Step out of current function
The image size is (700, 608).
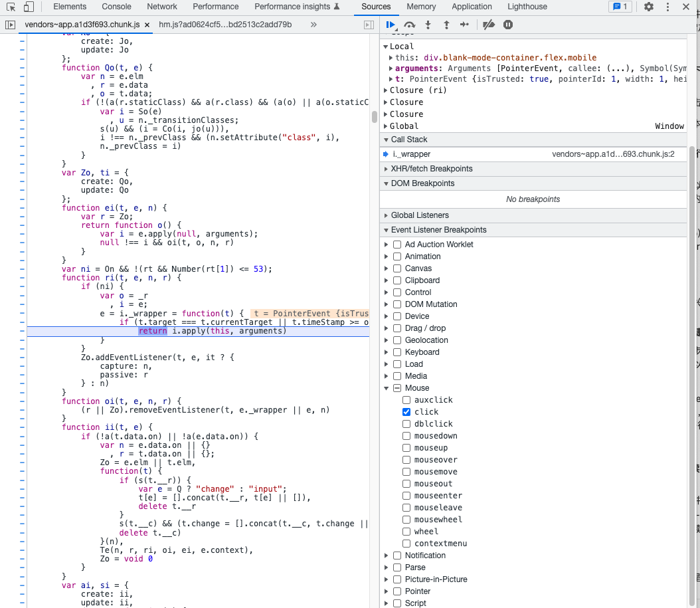point(446,25)
